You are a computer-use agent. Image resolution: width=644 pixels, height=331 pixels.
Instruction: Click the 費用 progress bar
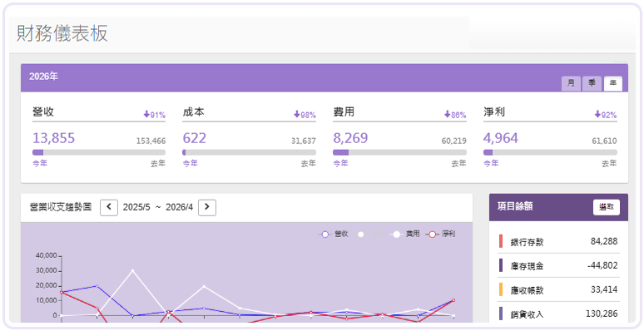[x=399, y=152]
